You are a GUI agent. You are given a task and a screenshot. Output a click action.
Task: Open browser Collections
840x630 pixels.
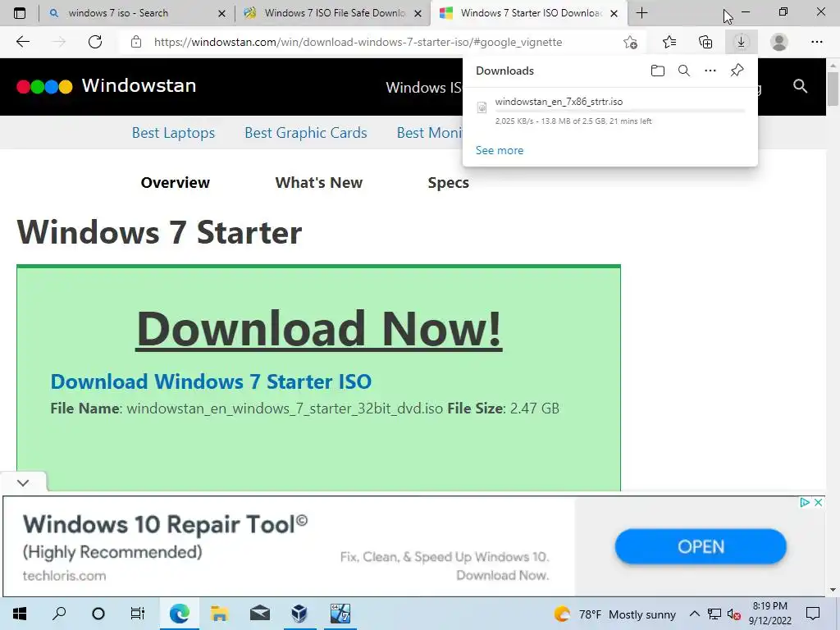point(705,42)
